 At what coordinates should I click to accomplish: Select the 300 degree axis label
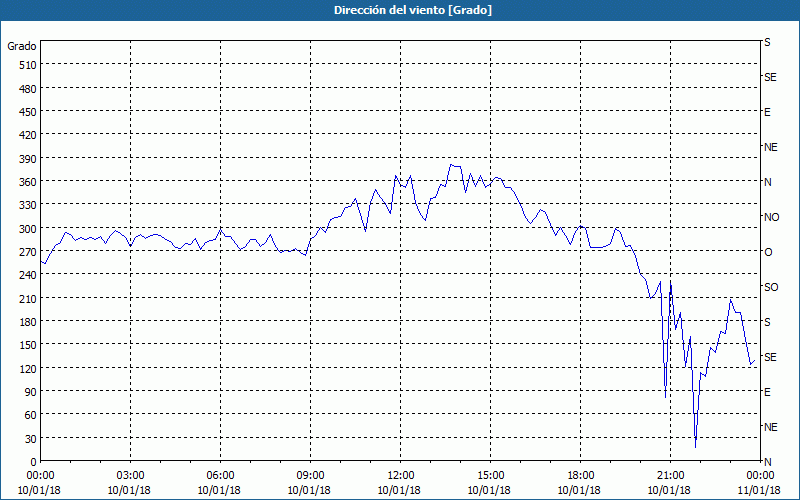(28, 229)
